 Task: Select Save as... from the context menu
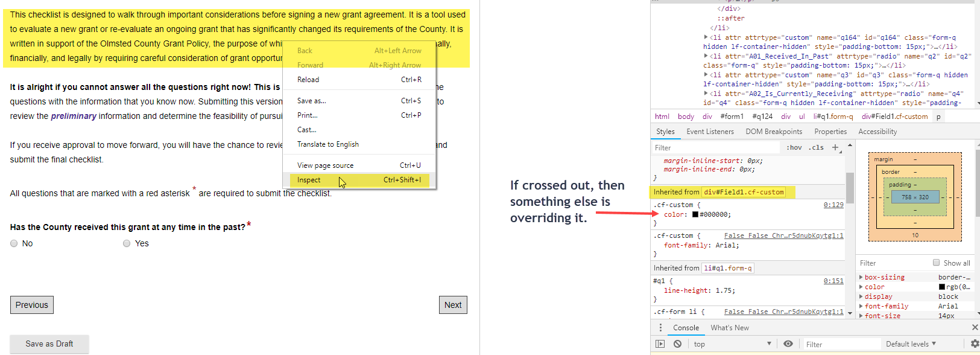359,101
